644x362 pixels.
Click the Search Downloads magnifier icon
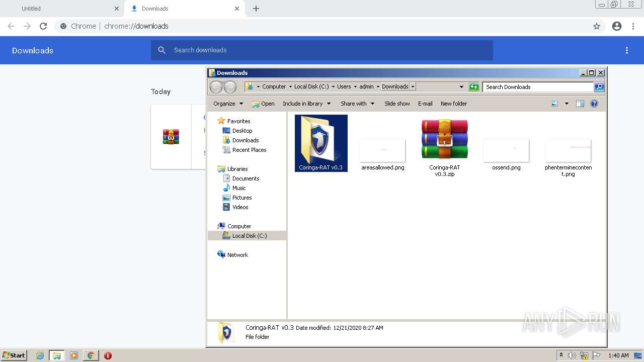point(599,87)
